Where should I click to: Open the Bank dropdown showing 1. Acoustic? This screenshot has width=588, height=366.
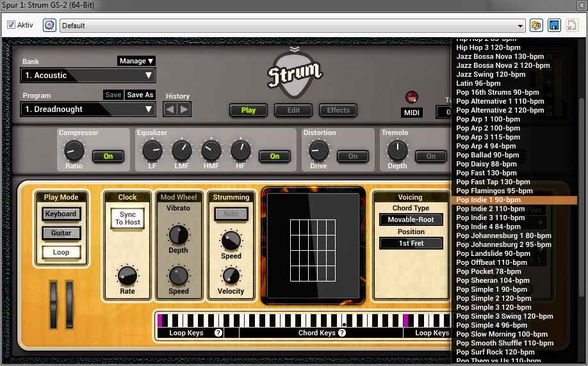(88, 76)
